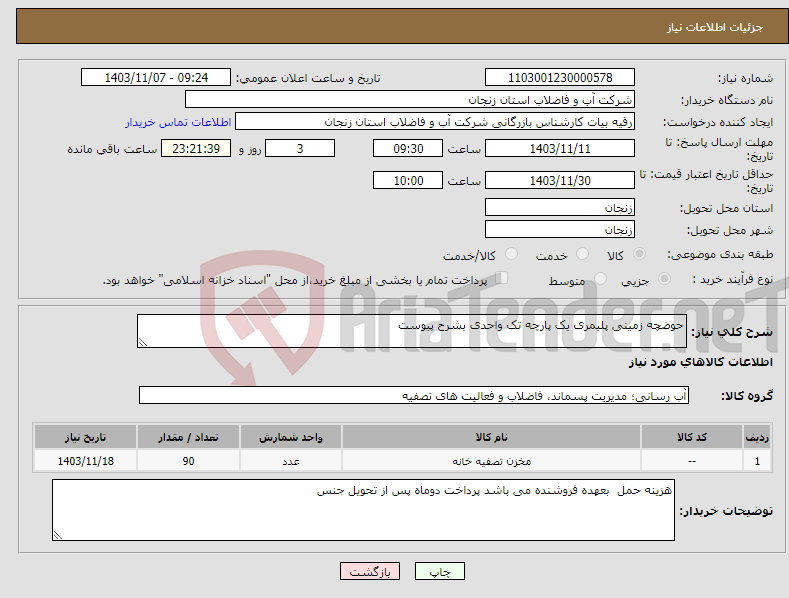Screen dimensions: 789x598
Task: Click the شرح کلی نیاز description textarea
Action: point(412,331)
